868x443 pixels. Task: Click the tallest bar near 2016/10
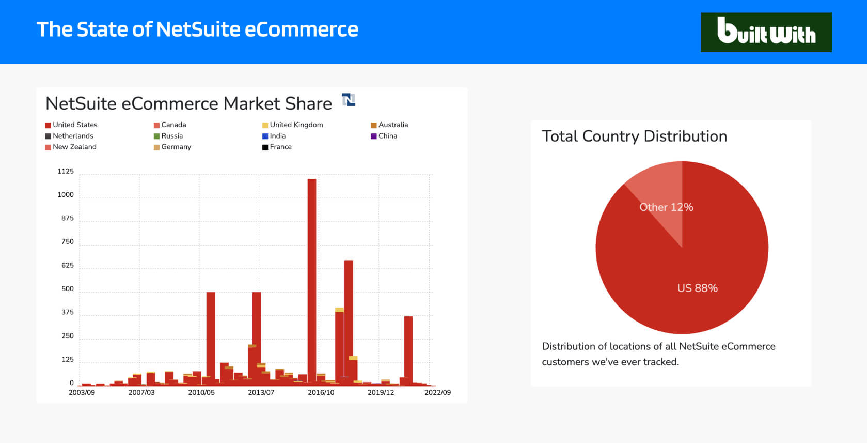coord(312,282)
